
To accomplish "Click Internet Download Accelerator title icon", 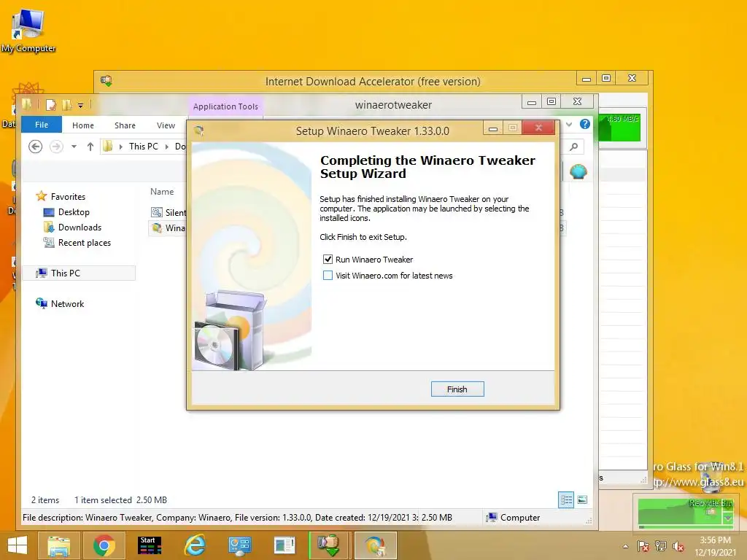I will (107, 81).
